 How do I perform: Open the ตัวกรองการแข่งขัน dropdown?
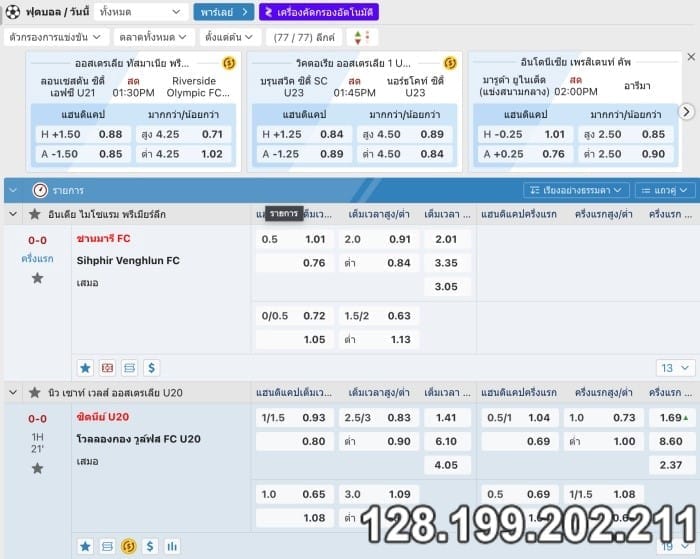[x=56, y=37]
